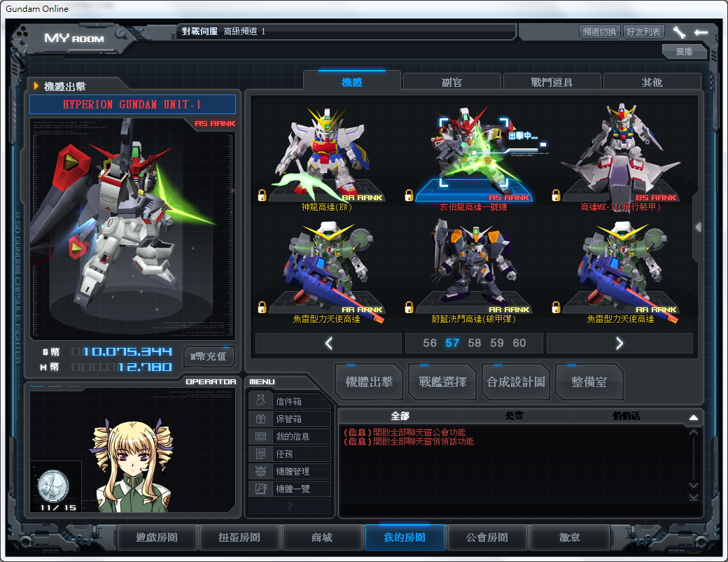Open the 任務 missions menu entry

pyautogui.click(x=289, y=454)
